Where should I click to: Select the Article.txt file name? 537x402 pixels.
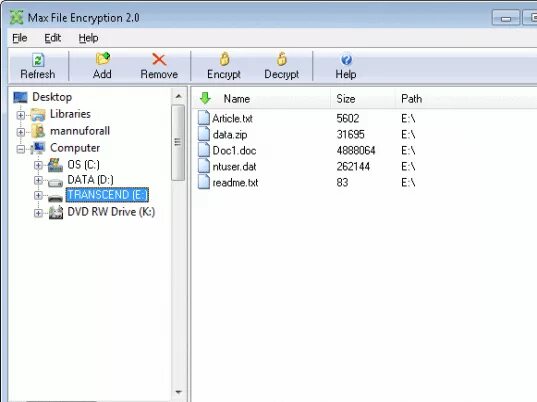232,118
